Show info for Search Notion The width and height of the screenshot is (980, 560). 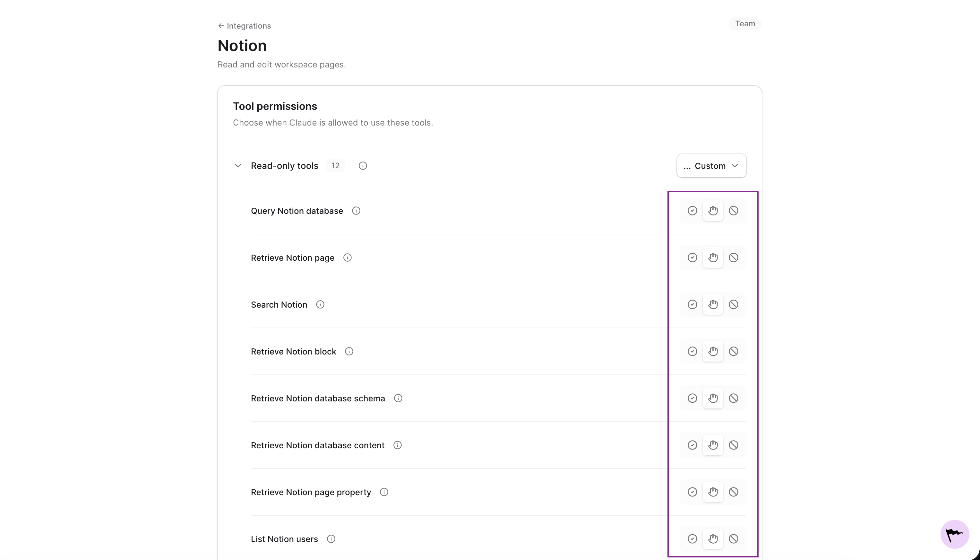(x=320, y=305)
